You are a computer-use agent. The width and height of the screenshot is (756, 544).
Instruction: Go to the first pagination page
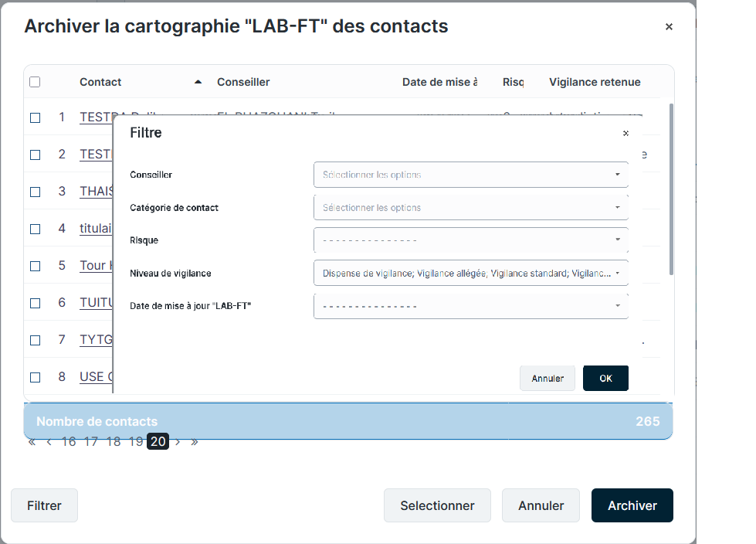(32, 442)
